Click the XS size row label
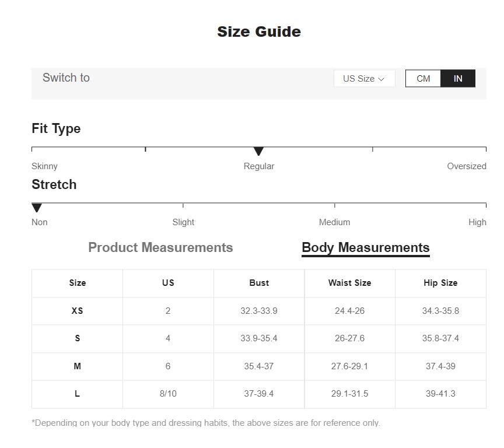Image resolution: width=504 pixels, height=448 pixels. click(x=77, y=311)
